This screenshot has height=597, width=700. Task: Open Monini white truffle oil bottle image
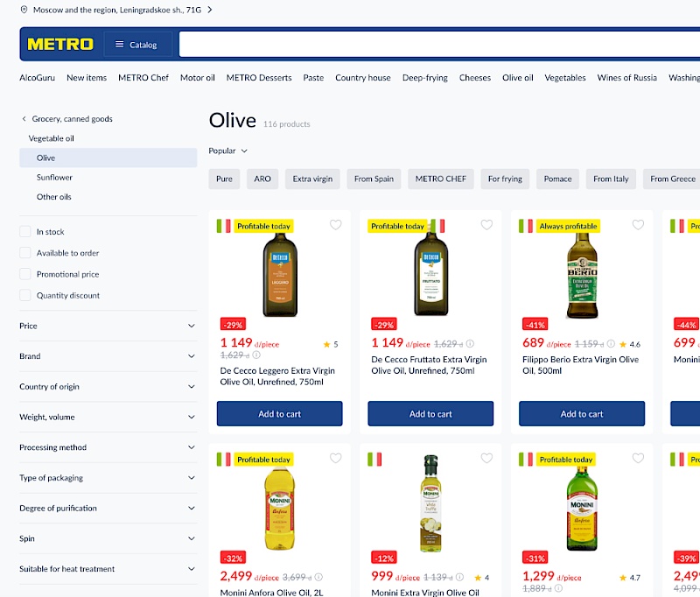coord(430,502)
